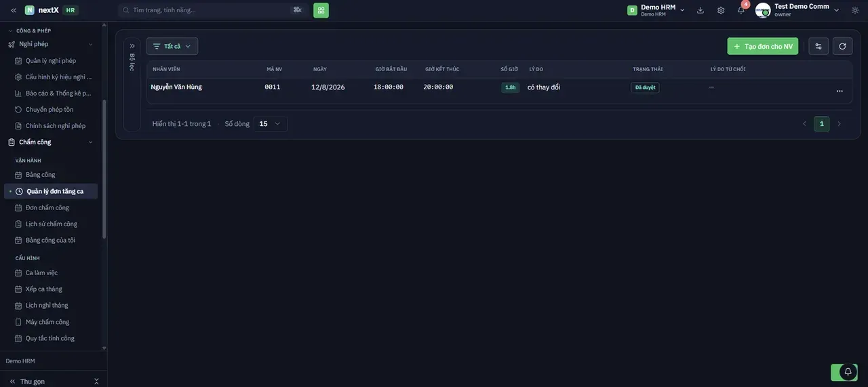The height and width of the screenshot is (387, 868).
Task: Click the Chấm công clipboard icon
Action: tap(12, 142)
